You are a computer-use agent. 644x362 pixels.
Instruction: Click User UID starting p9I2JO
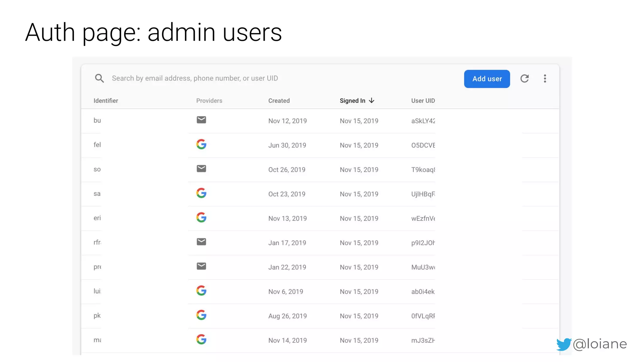pyautogui.click(x=423, y=243)
